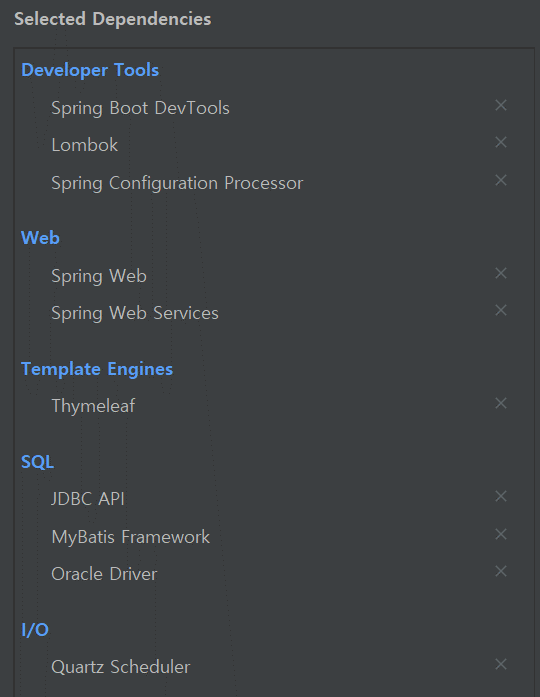Remove Quartz Scheduler dependency with X
Viewport: 540px width, 697px height.
point(501,664)
